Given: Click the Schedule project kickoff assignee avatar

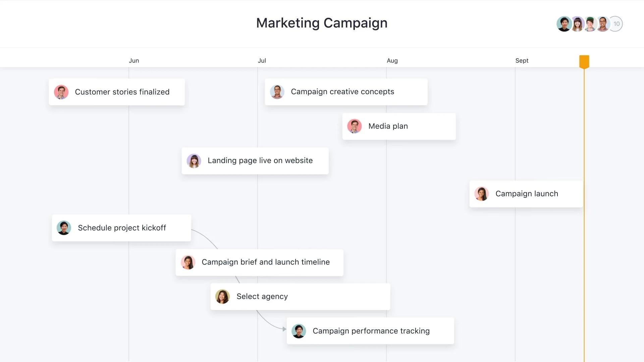Looking at the screenshot, I should point(64,228).
